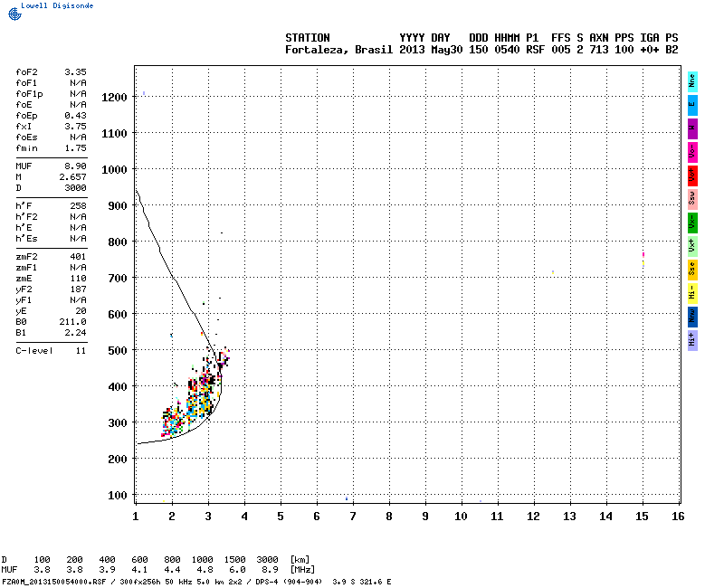The image size is (724, 588).
Task: Click the M value 2.657
Action: coord(72,177)
